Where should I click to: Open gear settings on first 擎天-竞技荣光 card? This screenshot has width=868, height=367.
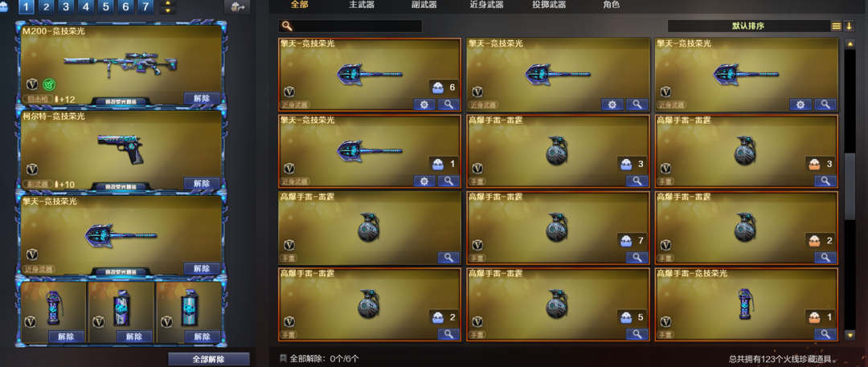click(x=424, y=104)
